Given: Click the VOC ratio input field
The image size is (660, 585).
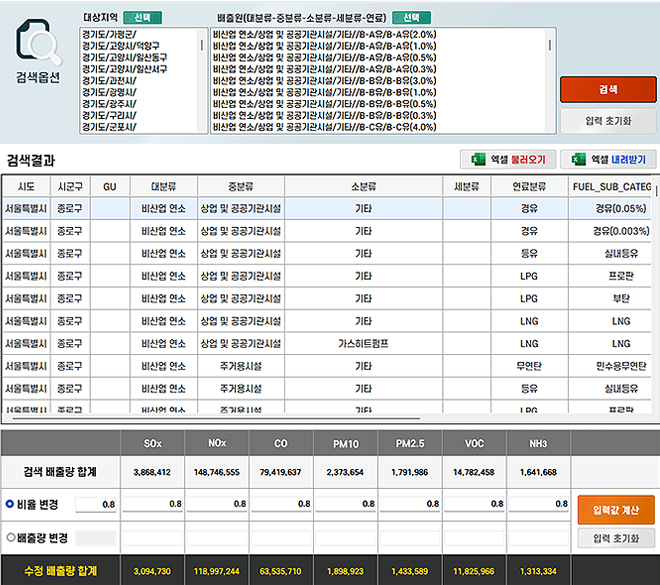Looking at the screenshot, I should tap(474, 504).
